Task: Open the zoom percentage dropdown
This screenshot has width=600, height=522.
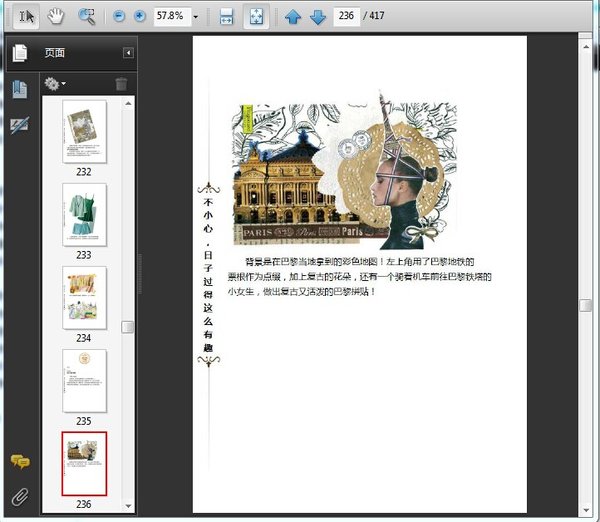Action: pos(195,17)
